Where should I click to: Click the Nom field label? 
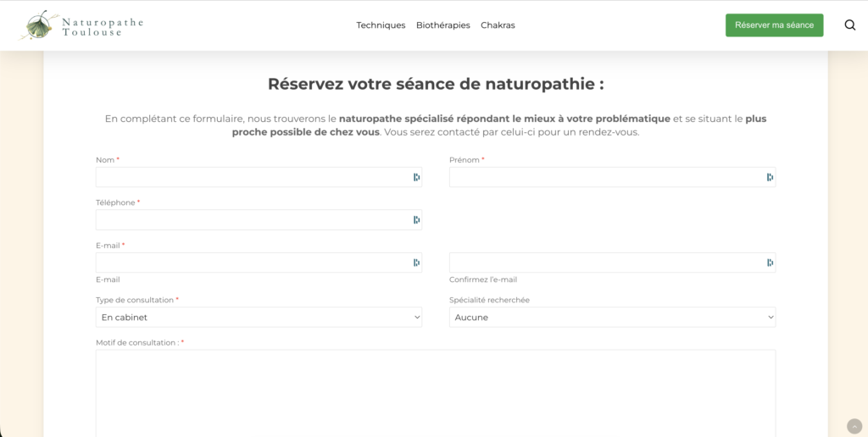point(108,160)
